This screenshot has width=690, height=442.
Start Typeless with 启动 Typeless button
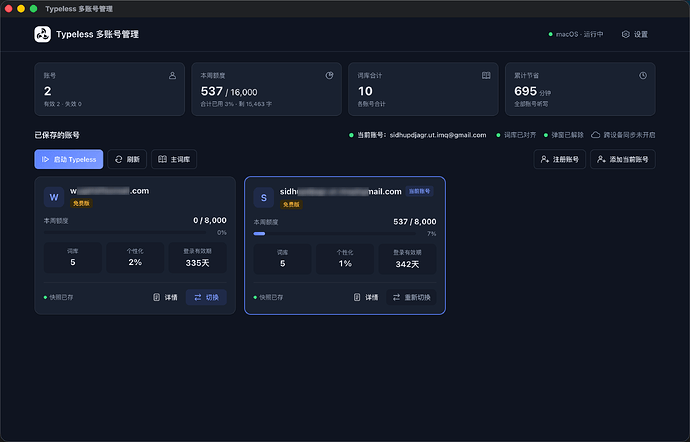[x=69, y=159]
